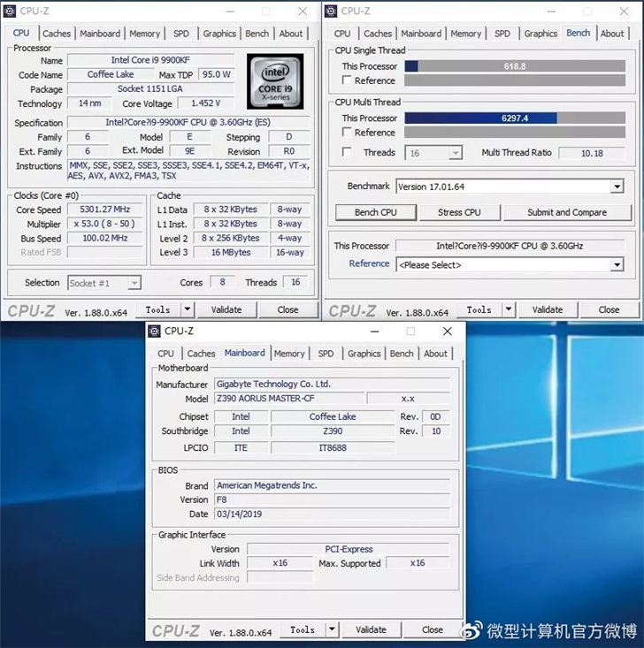Open Graphics tab in Mainboard window
The image size is (644, 648).
pyautogui.click(x=364, y=354)
